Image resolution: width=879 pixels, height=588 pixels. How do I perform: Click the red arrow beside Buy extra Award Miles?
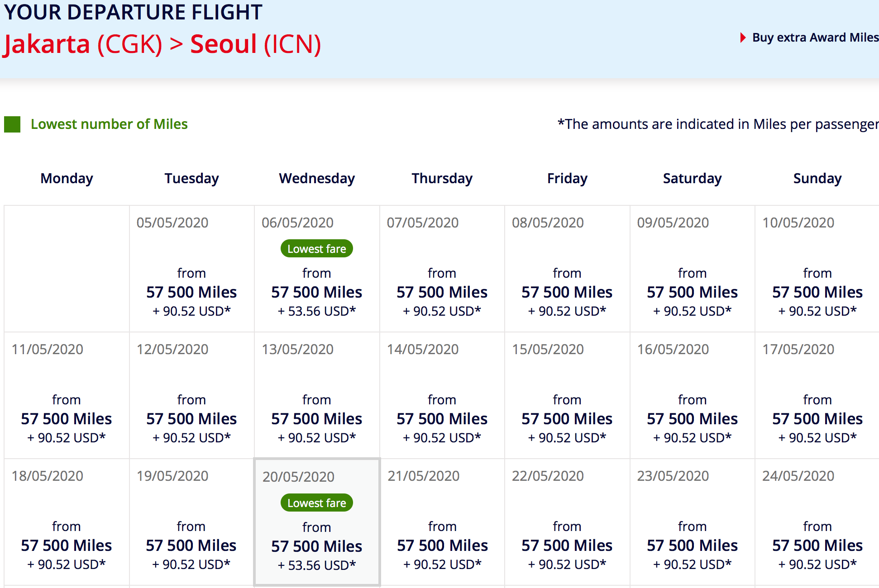[x=743, y=38]
